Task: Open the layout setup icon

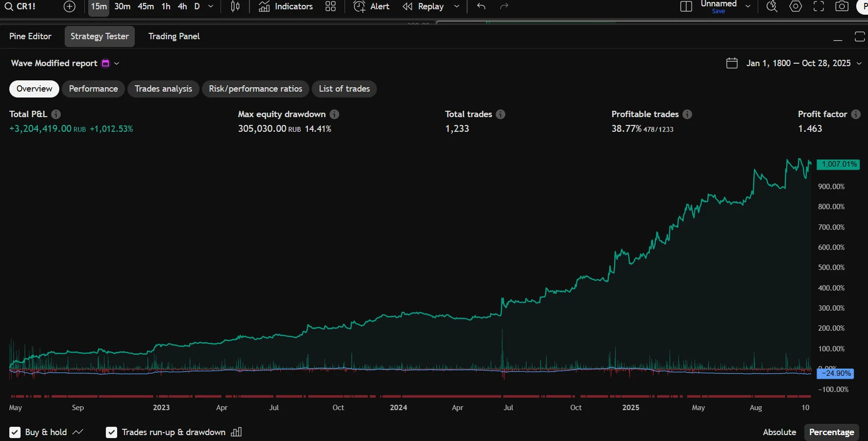Action: 686,6
